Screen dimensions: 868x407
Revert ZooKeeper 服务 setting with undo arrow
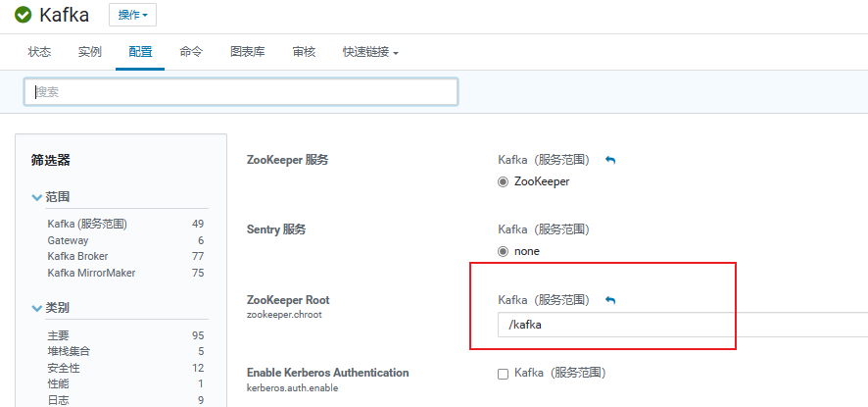[x=610, y=160]
